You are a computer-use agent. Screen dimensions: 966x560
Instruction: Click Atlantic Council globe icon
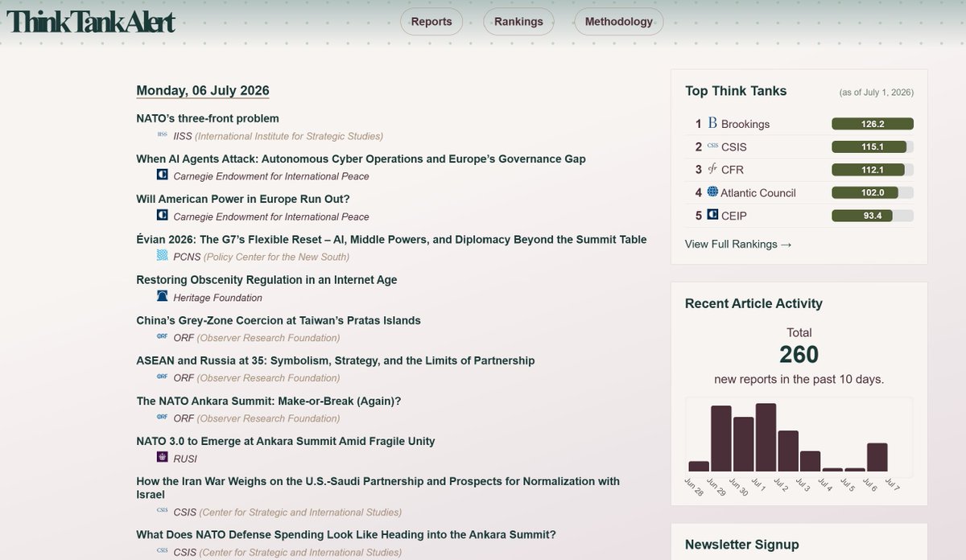click(x=712, y=192)
